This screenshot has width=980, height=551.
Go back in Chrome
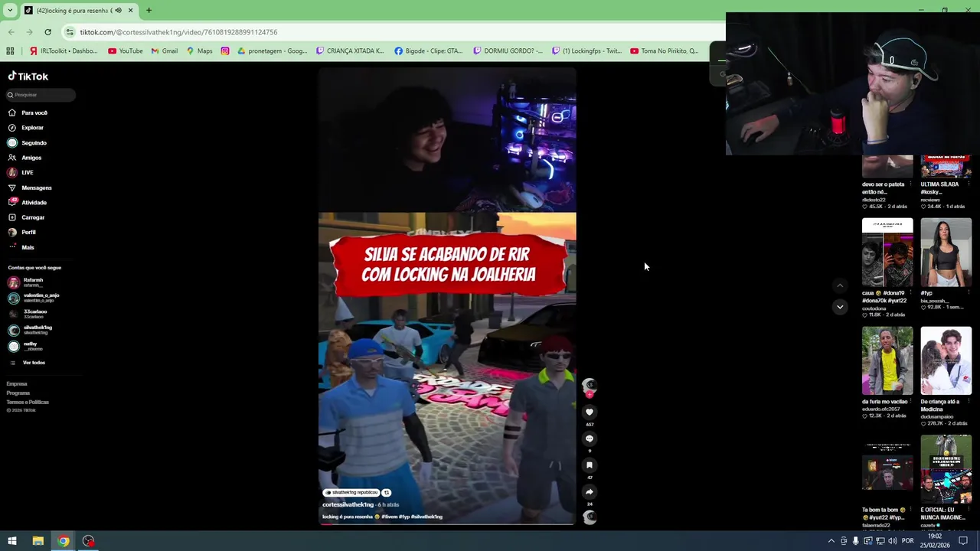pyautogui.click(x=11, y=32)
